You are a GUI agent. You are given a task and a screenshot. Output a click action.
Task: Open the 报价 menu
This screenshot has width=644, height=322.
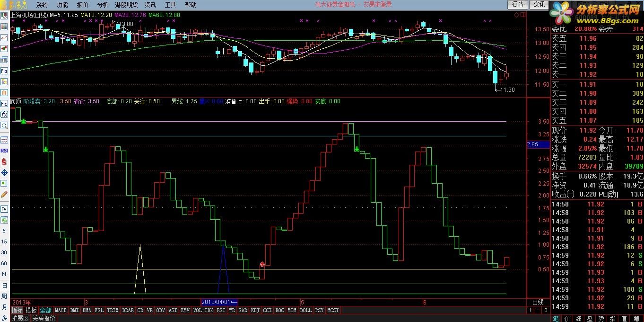[83, 5]
